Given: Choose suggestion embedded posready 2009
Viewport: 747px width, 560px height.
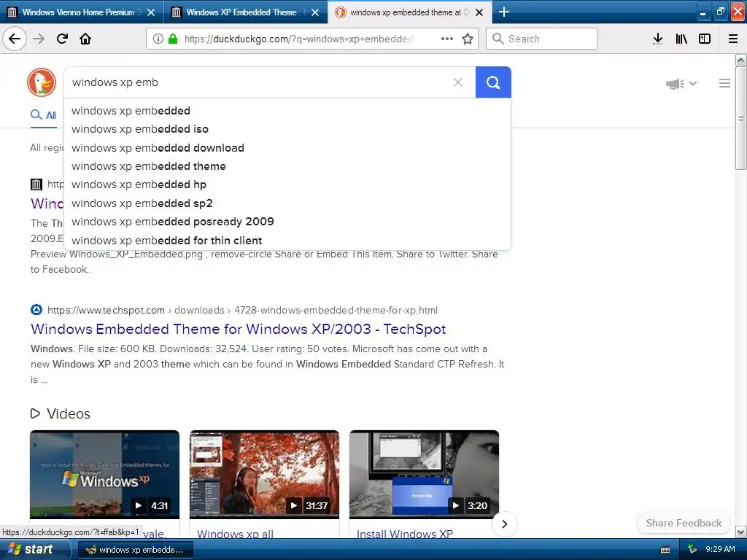Looking at the screenshot, I should click(x=287, y=222).
